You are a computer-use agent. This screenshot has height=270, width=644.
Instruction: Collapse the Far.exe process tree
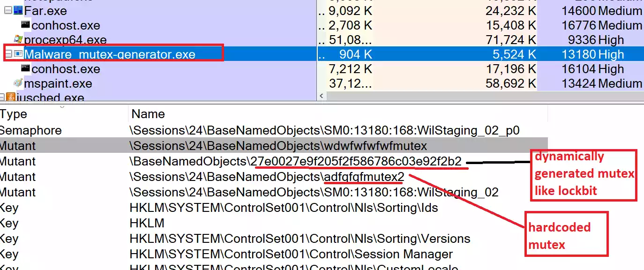click(x=8, y=10)
